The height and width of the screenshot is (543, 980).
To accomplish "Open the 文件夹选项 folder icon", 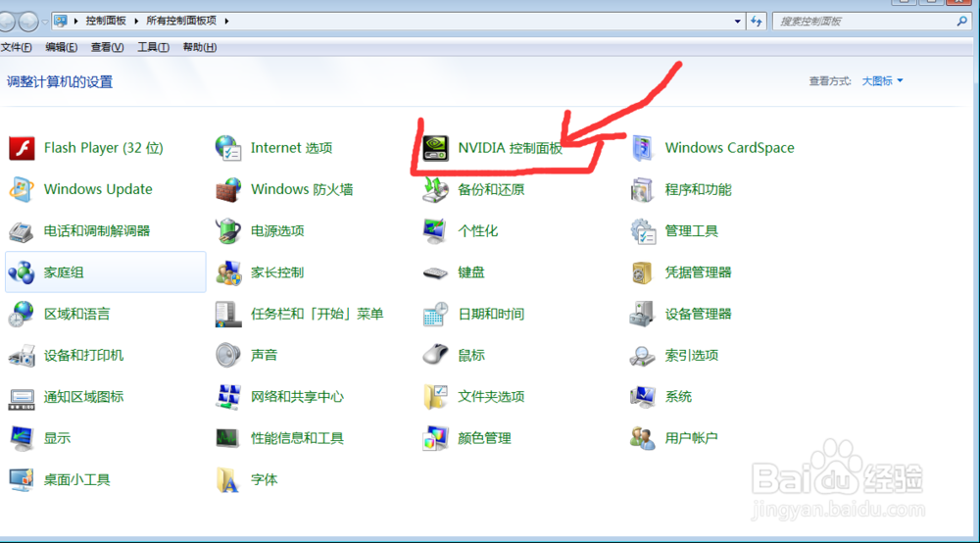I will coord(435,397).
